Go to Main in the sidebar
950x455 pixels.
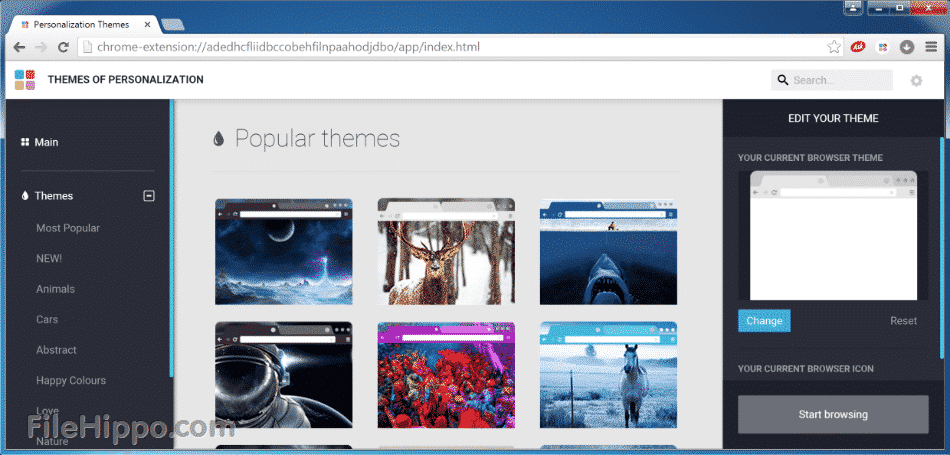click(46, 142)
